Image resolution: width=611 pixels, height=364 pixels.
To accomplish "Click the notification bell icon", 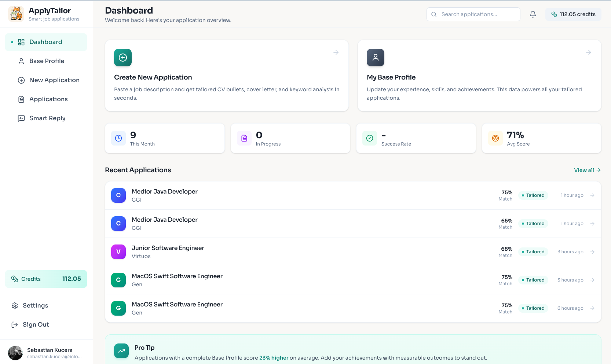I will coord(533,14).
